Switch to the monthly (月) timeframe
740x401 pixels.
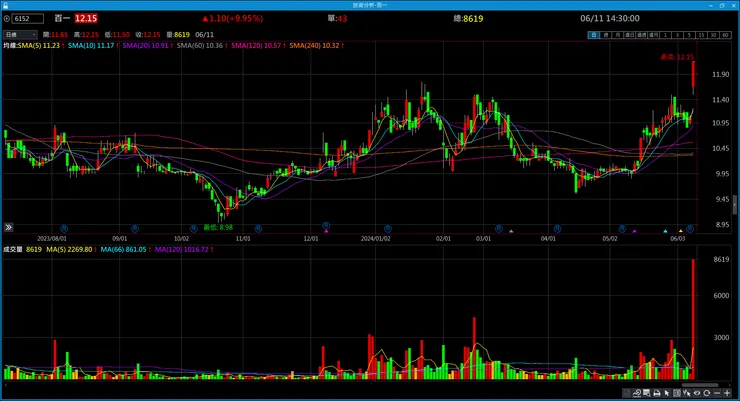click(618, 35)
